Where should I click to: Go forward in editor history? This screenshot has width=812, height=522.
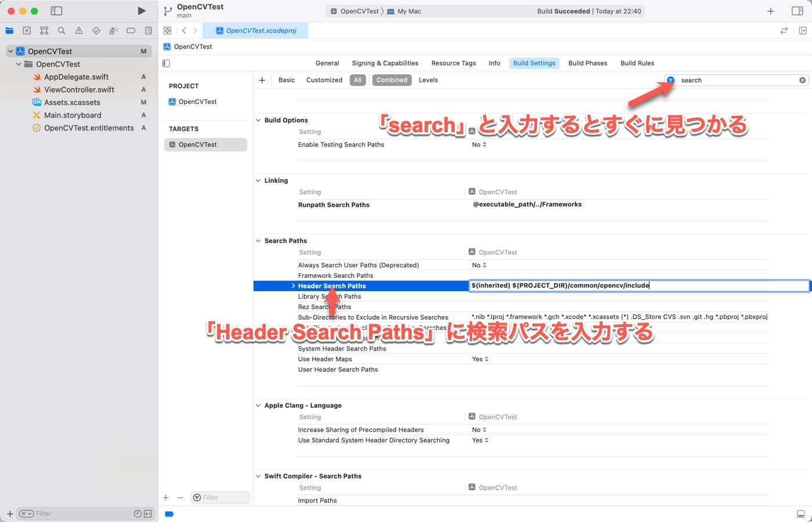pos(195,31)
